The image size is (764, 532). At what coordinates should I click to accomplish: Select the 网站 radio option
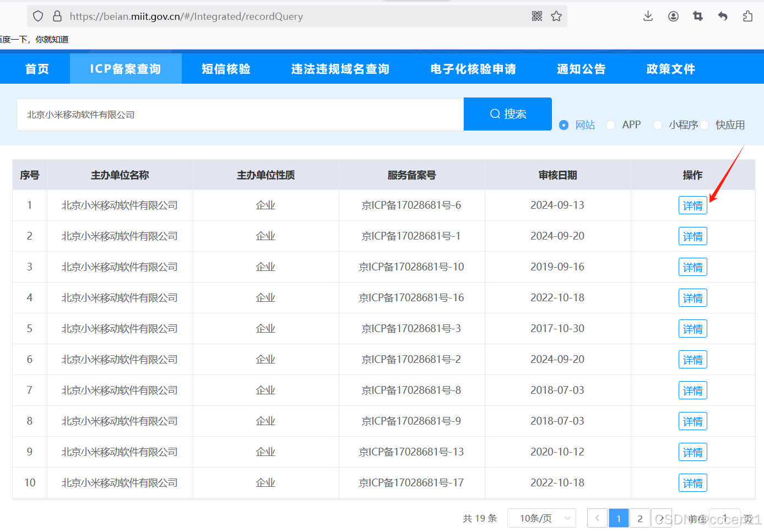(563, 125)
